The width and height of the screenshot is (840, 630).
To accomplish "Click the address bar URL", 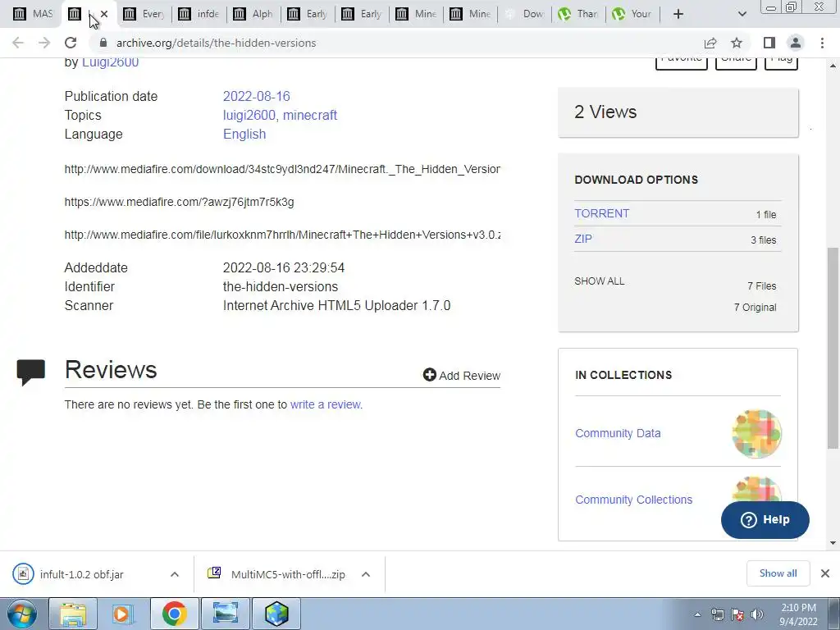I will (x=216, y=43).
